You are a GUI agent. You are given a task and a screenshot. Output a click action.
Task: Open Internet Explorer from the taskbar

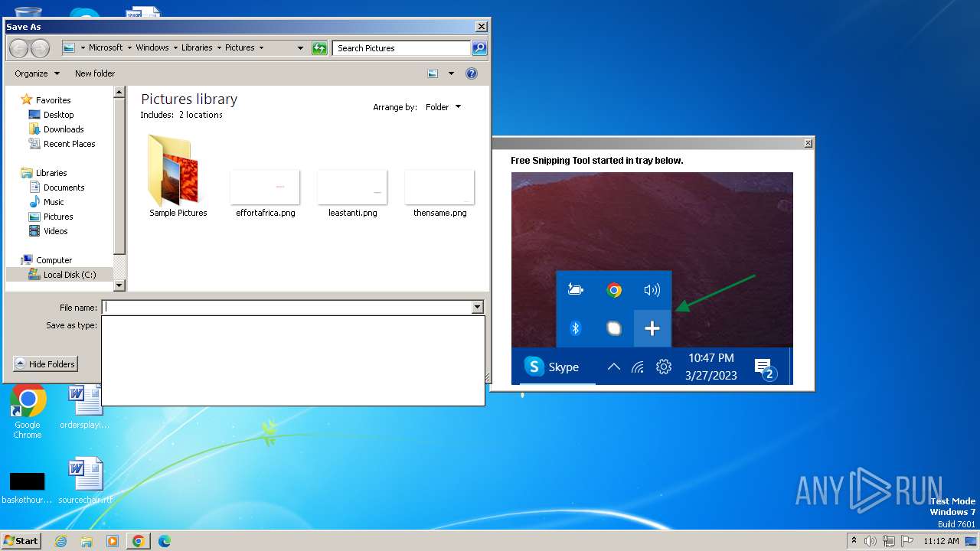[x=60, y=541]
